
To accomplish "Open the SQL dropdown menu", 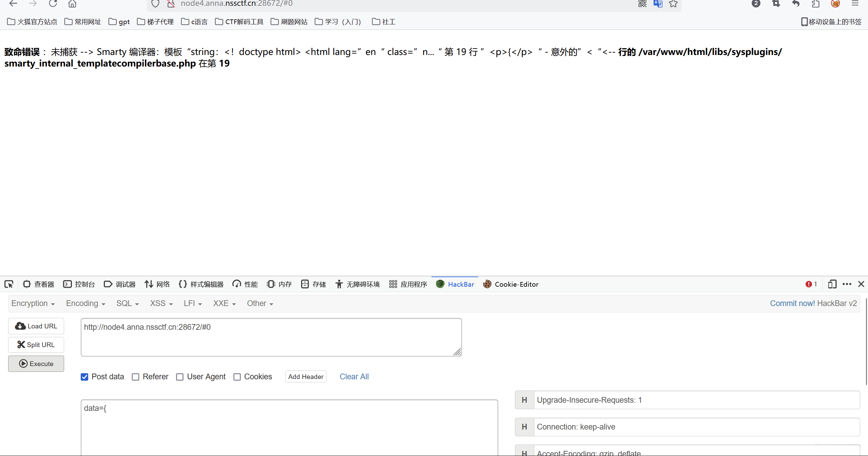I will [x=128, y=303].
